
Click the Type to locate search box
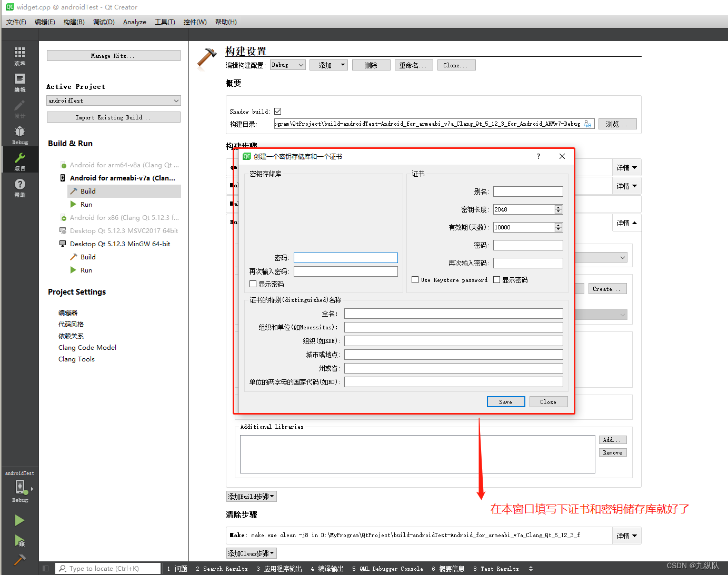[108, 568]
